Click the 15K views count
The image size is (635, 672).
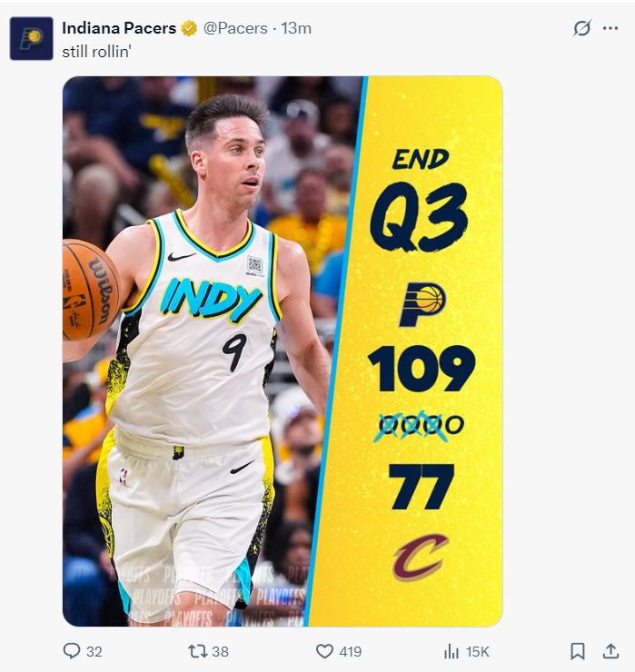point(477,651)
